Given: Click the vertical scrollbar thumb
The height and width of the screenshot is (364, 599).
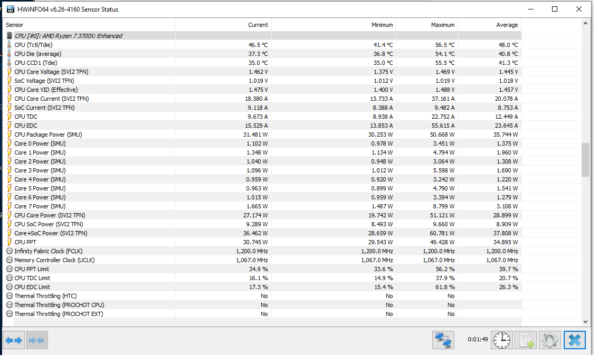Looking at the screenshot, I should (585, 160).
